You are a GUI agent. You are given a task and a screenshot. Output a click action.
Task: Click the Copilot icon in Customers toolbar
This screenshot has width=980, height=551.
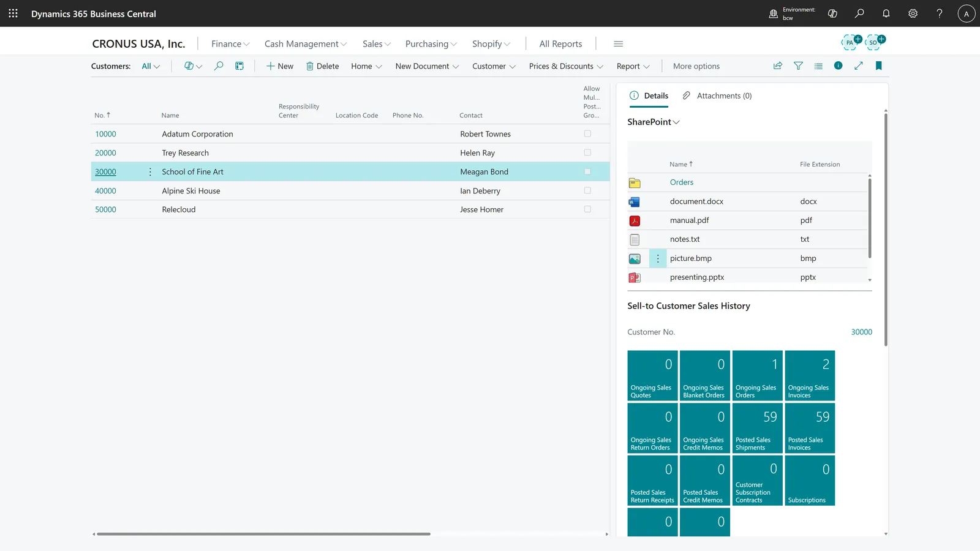tap(189, 66)
